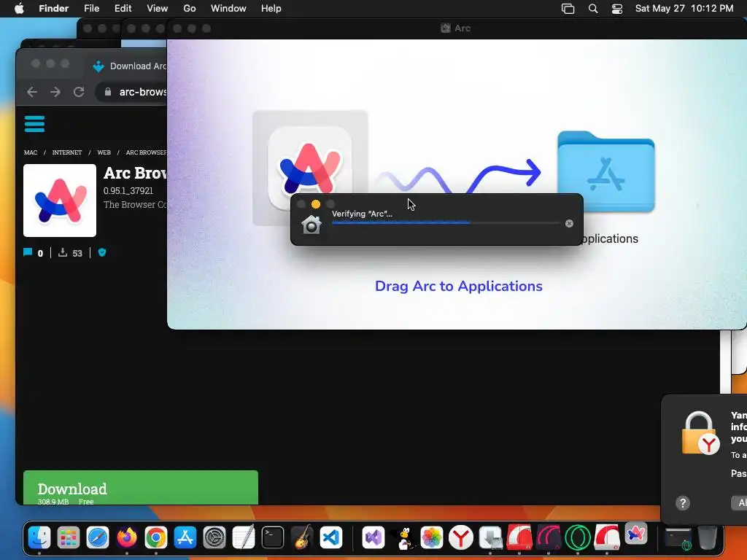
Task: Launch GarageBand from the Dock
Action: (x=302, y=537)
